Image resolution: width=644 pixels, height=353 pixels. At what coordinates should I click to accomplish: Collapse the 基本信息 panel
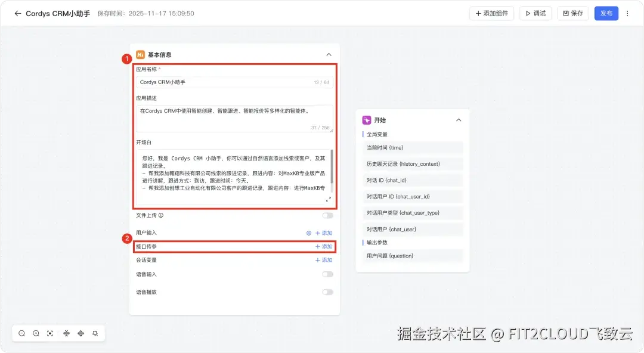(x=329, y=55)
